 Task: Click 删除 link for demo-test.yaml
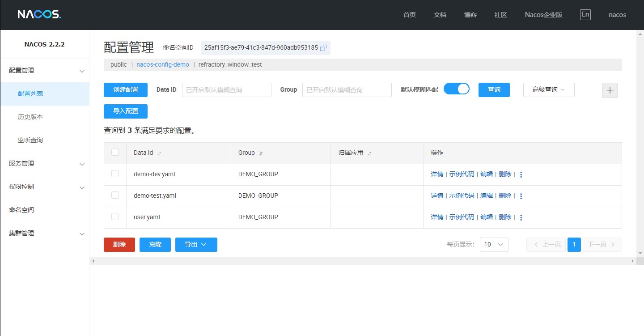(505, 196)
